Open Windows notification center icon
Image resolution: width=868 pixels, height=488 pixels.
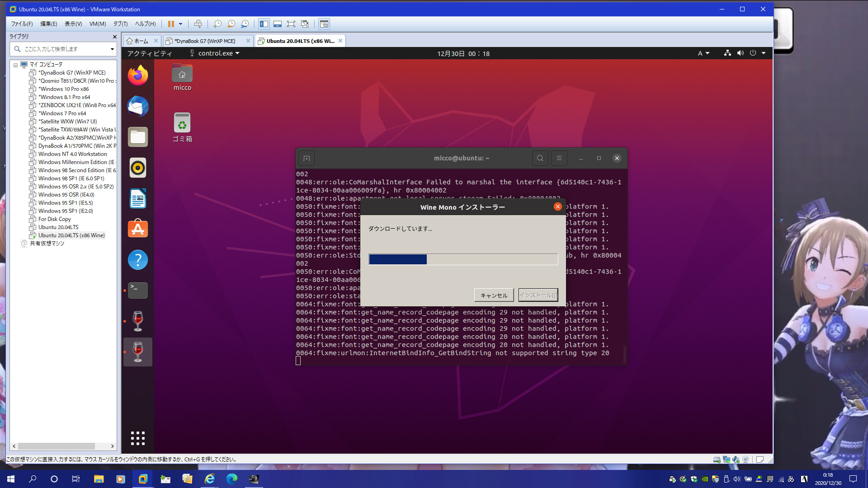[x=853, y=479]
